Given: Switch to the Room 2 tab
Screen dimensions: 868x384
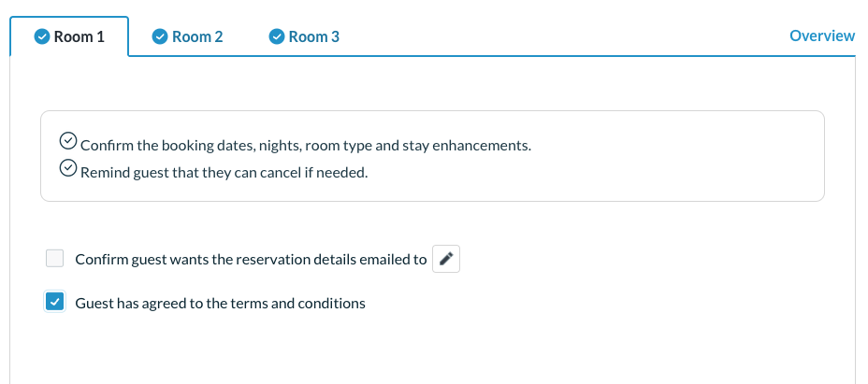Looking at the screenshot, I should [196, 36].
